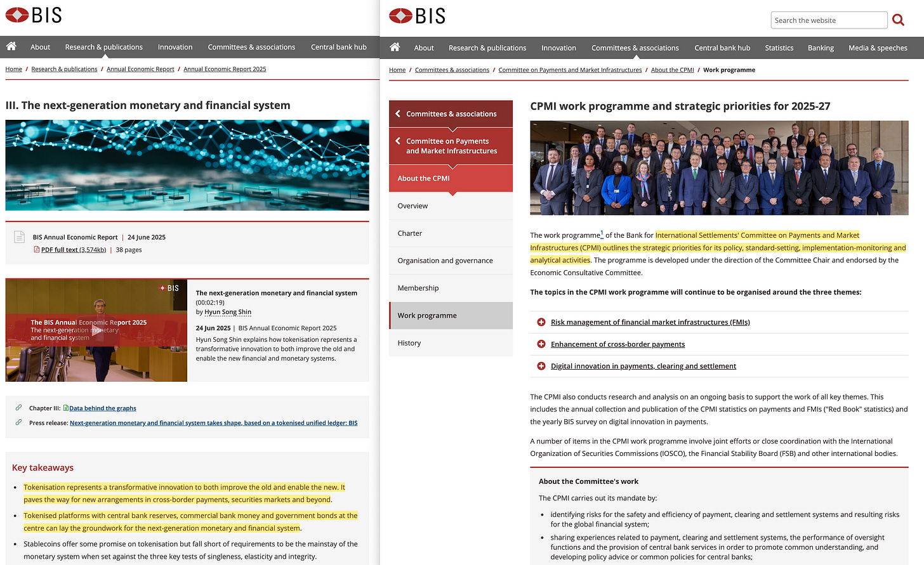Screen dimensions: 924x565
Task: Open Digital innovation in payments, clearing and settlement
Action: pos(643,366)
